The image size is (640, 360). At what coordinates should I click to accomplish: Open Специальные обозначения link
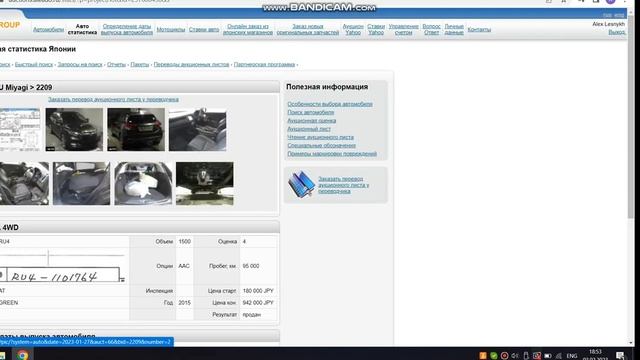[x=321, y=145]
